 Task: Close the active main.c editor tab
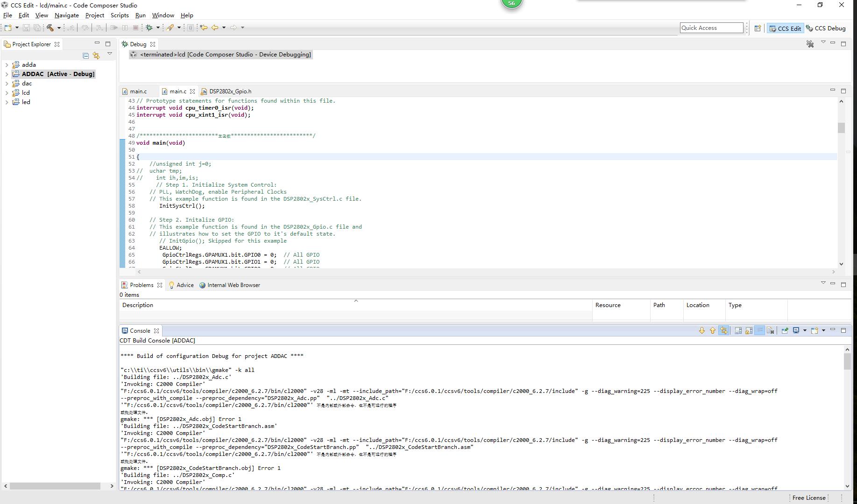(x=192, y=91)
